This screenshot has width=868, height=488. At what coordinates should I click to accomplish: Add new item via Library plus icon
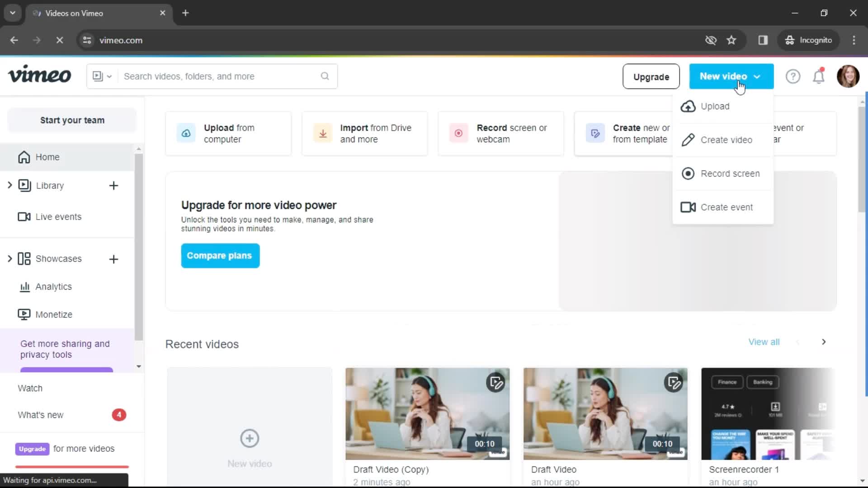point(113,186)
